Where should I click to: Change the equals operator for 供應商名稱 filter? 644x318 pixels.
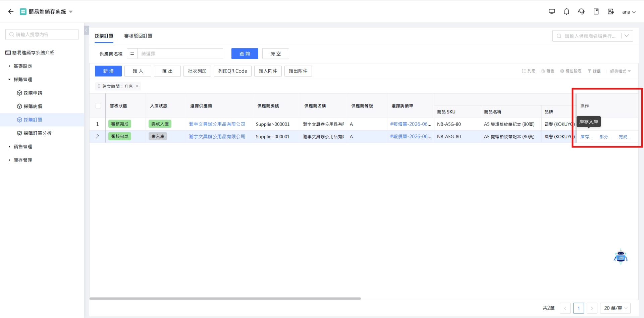point(132,54)
